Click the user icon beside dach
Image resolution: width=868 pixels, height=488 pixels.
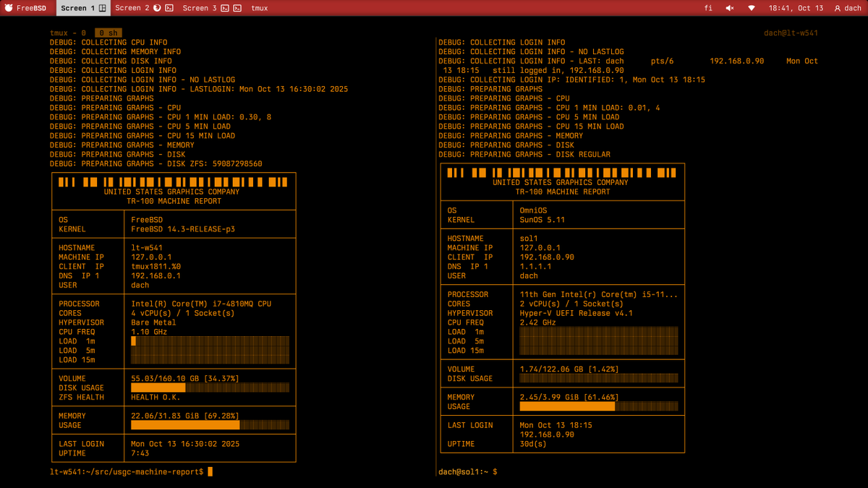pyautogui.click(x=838, y=8)
